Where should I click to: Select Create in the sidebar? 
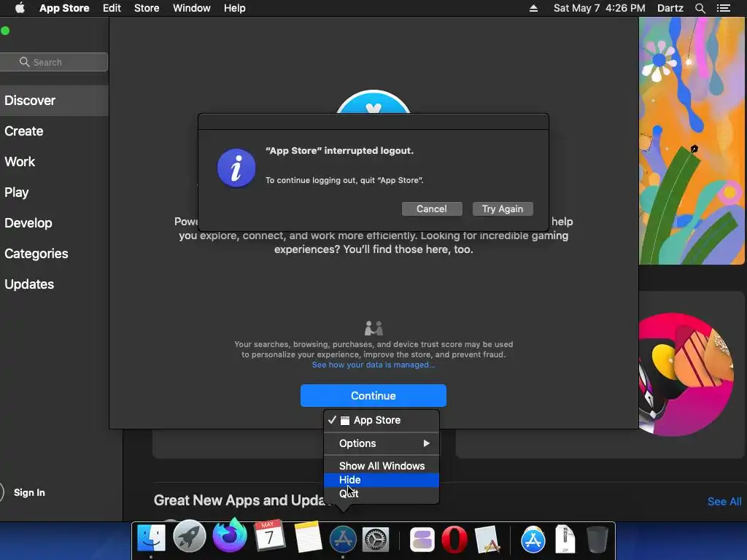pyautogui.click(x=54, y=131)
